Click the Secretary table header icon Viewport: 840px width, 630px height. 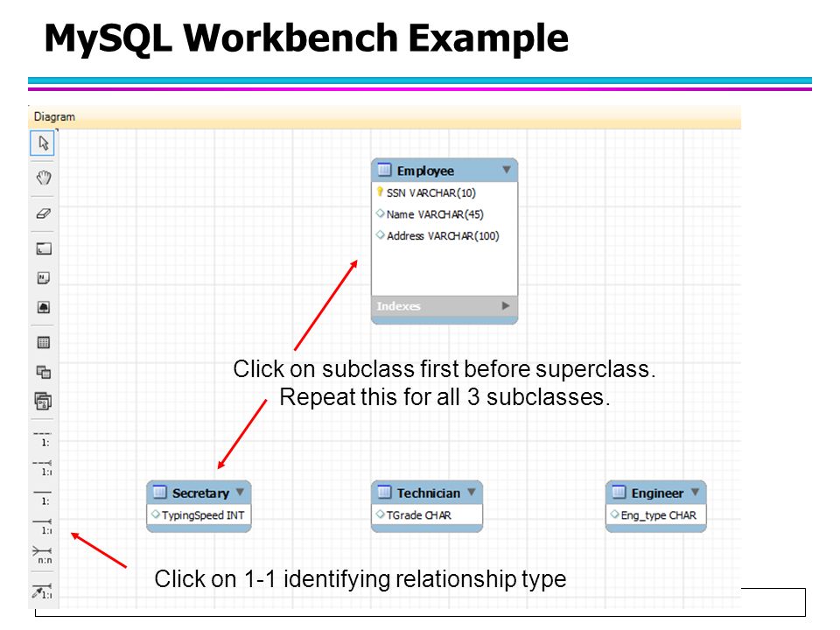(x=159, y=492)
